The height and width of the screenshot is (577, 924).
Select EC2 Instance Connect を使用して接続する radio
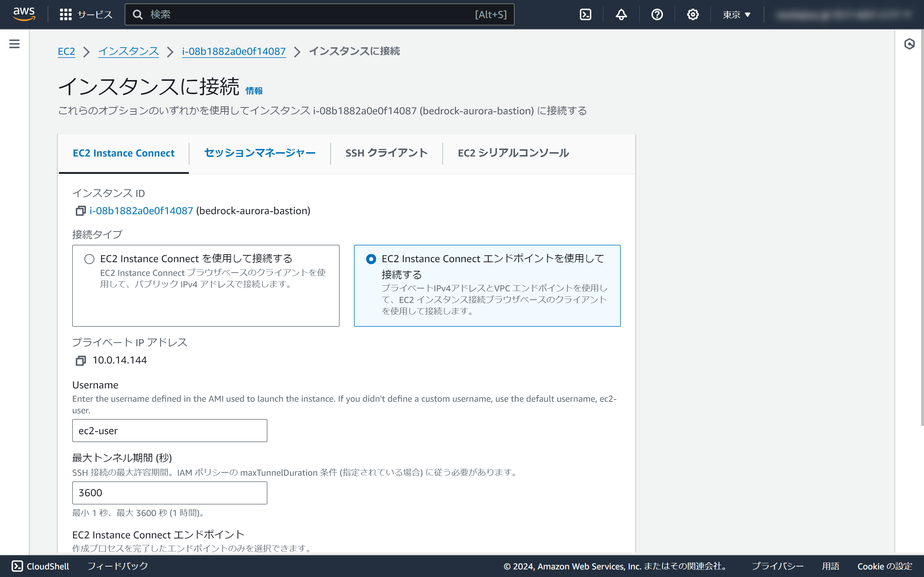(x=90, y=259)
